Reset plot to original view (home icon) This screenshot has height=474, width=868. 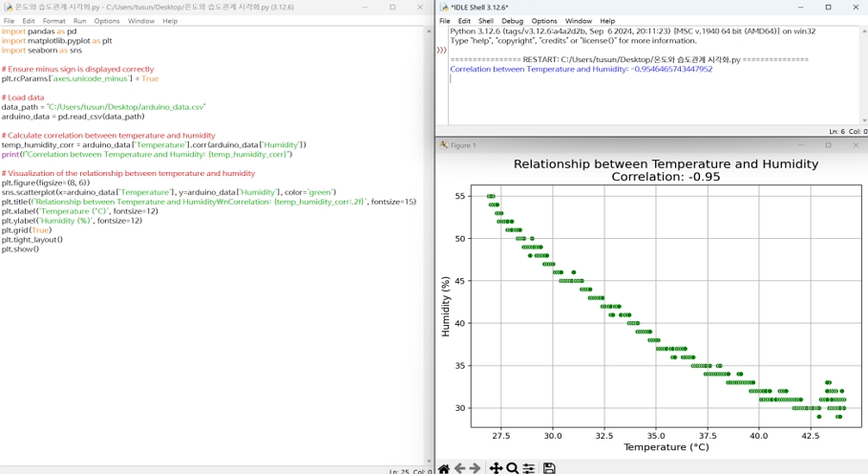tap(444, 468)
